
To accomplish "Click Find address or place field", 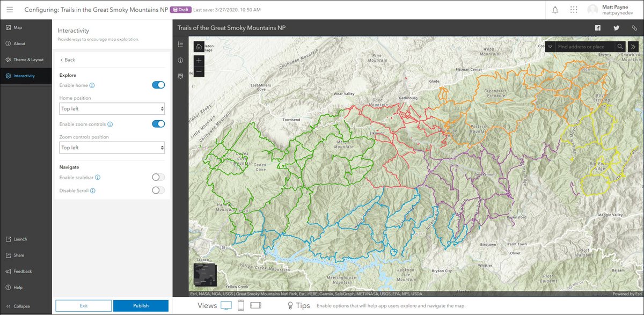I will pos(585,47).
